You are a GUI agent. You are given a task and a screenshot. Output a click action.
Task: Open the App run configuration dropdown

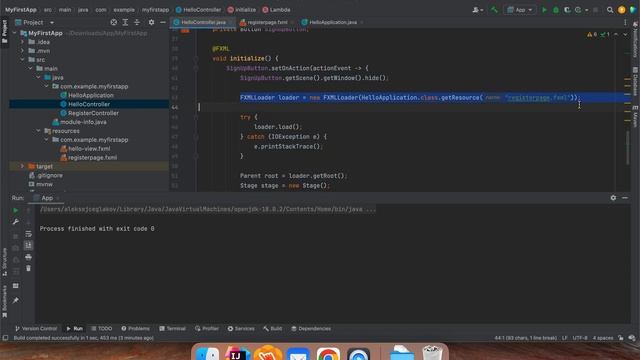520,10
